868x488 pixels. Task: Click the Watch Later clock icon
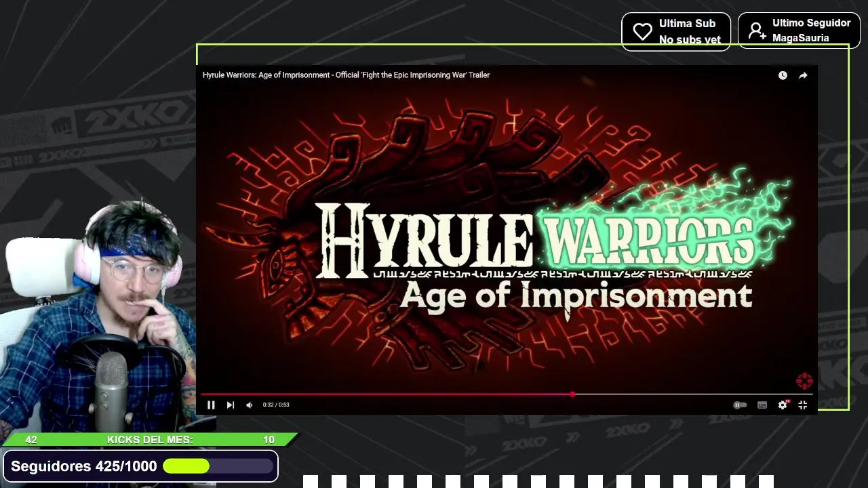pos(783,75)
